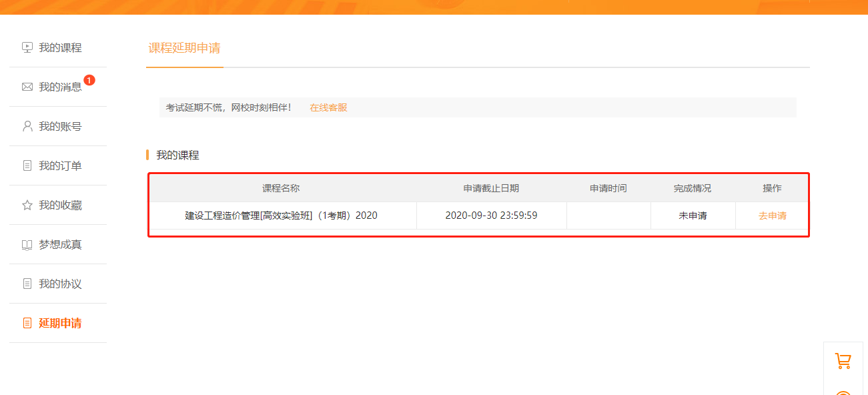
Task: Switch to the 课程延期申请 tab
Action: 185,48
